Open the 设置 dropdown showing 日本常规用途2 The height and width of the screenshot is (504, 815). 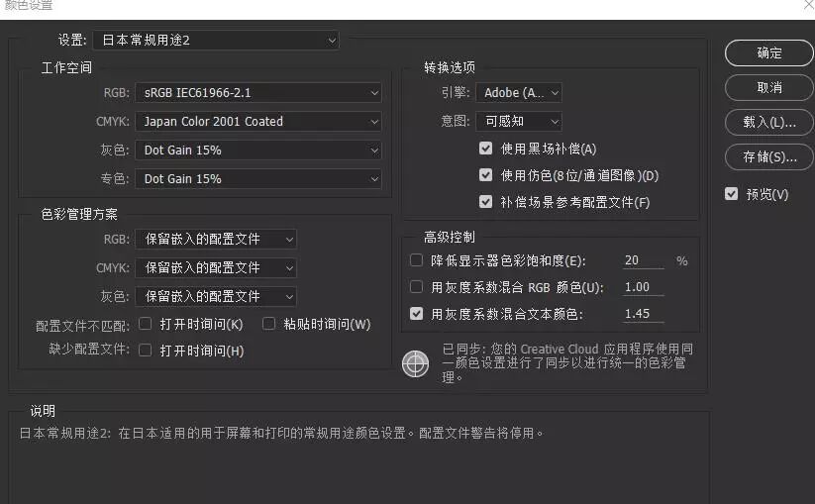pos(216,40)
